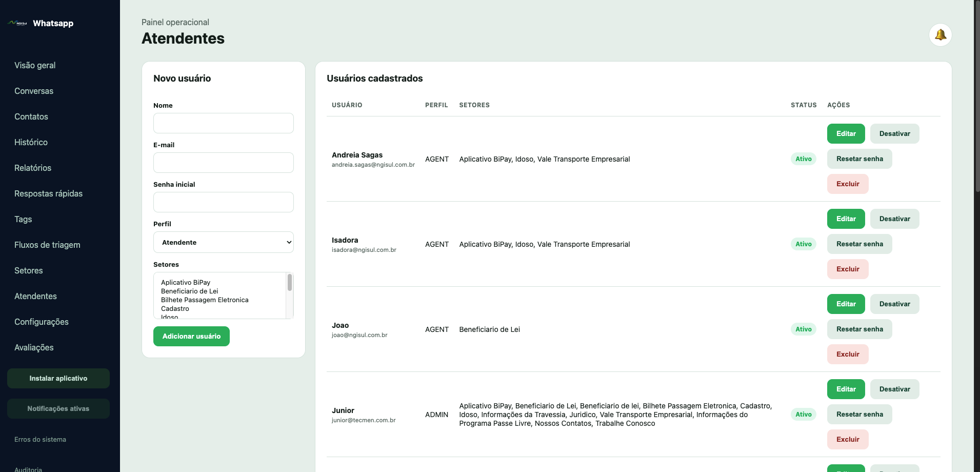Click the Senha inicial field
The width and height of the screenshot is (980, 472).
click(x=224, y=202)
